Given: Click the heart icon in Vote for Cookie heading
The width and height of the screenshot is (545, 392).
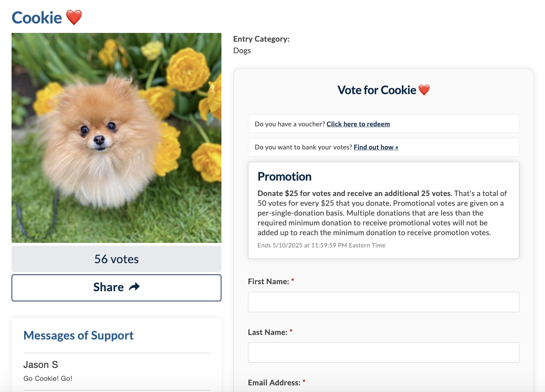Looking at the screenshot, I should (x=424, y=90).
